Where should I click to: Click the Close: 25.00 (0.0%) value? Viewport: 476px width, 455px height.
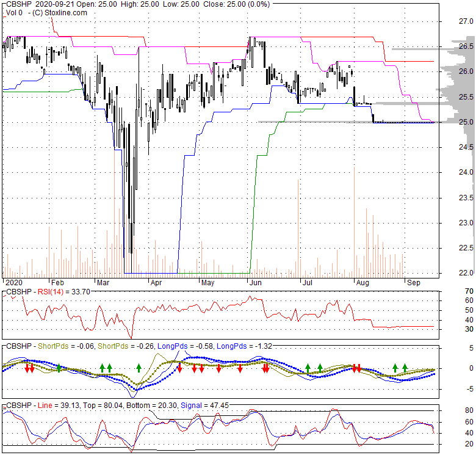pyautogui.click(x=237, y=4)
